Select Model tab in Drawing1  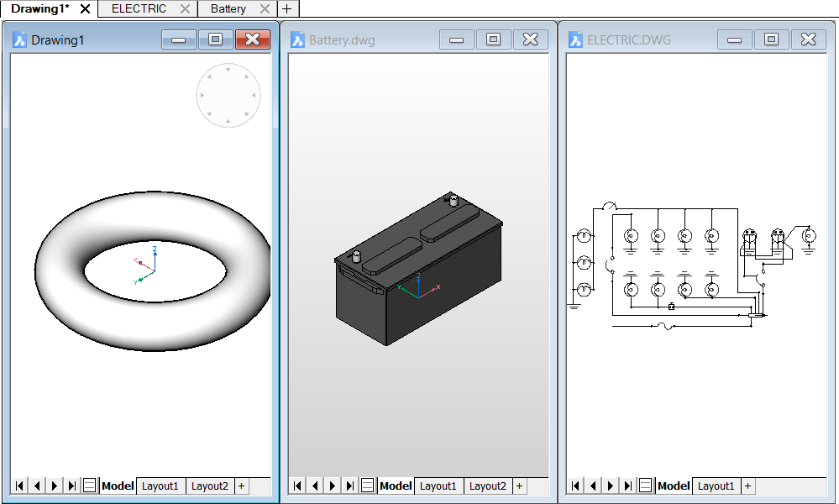(118, 486)
